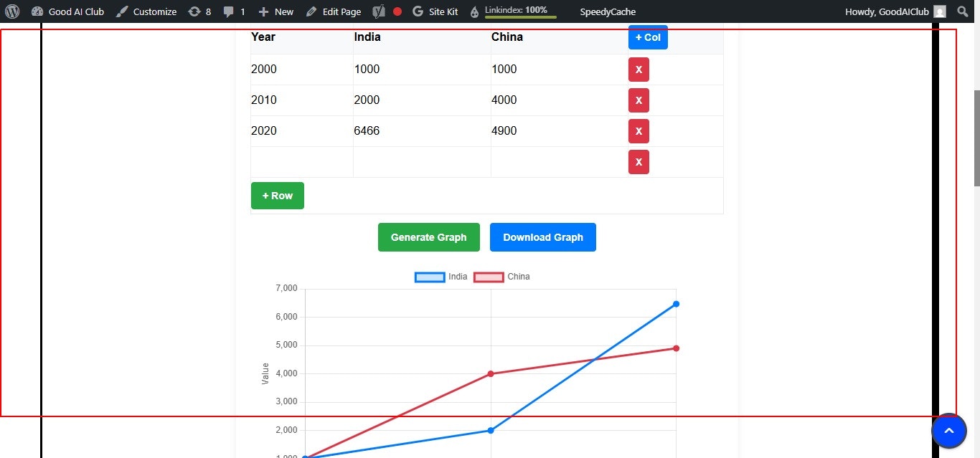Open the SpeedyCache menu item
This screenshot has height=458, width=980.
(609, 11)
